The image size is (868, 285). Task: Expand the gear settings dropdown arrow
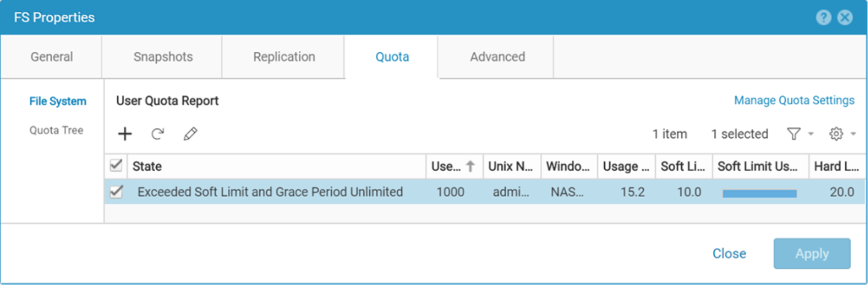pyautogui.click(x=853, y=134)
